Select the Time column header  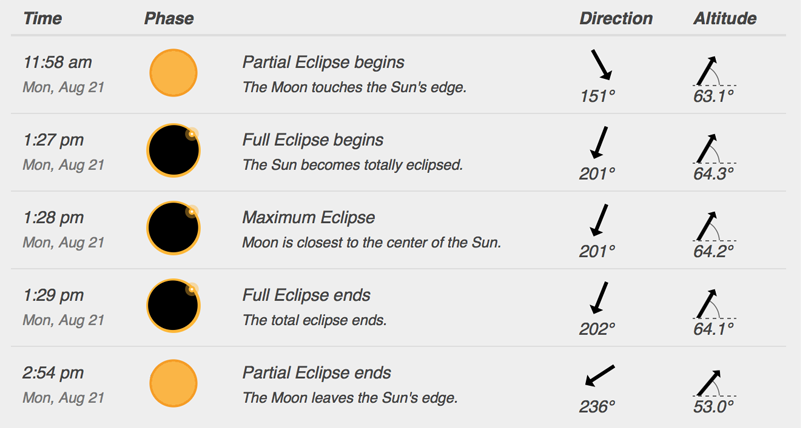42,18
